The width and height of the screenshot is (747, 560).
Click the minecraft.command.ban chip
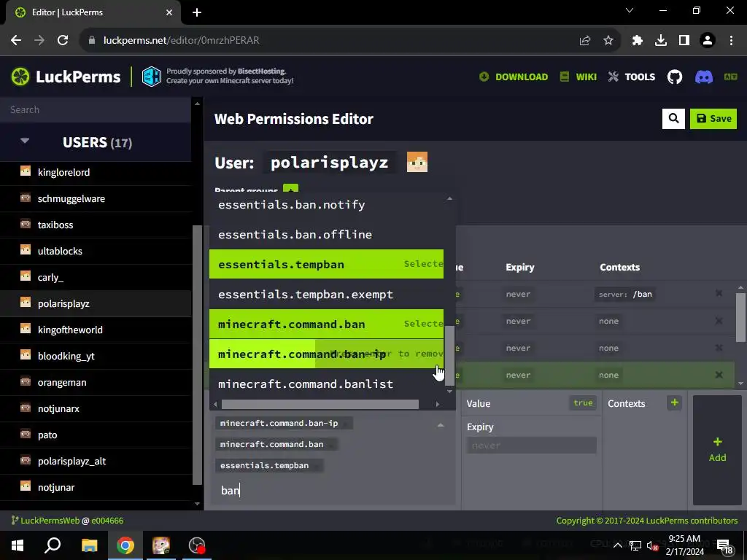(x=276, y=444)
